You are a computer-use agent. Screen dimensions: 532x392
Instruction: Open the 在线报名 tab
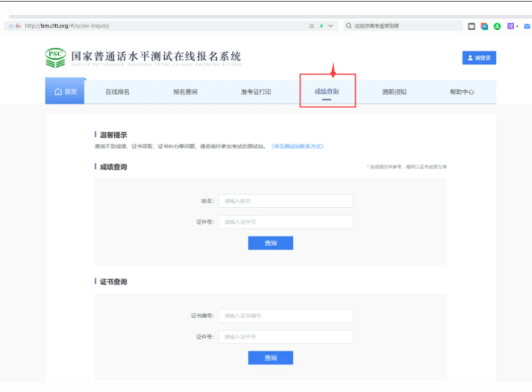(x=117, y=92)
